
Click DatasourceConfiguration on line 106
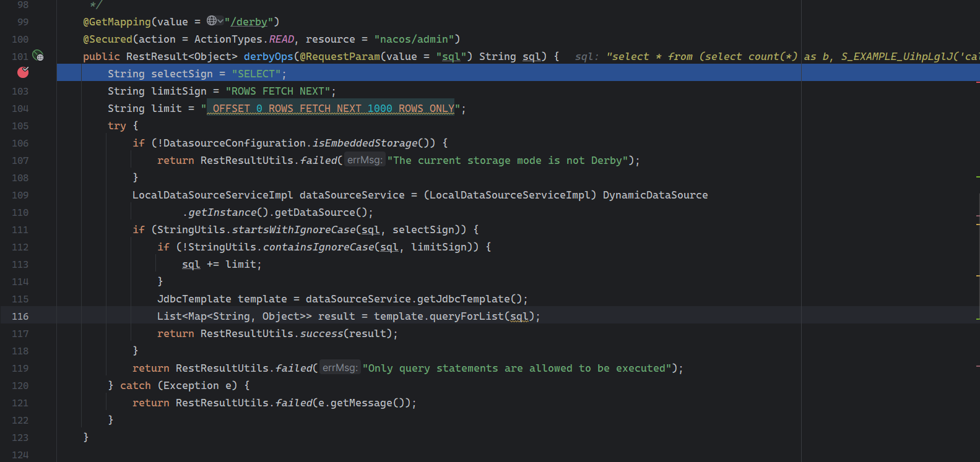pyautogui.click(x=235, y=143)
